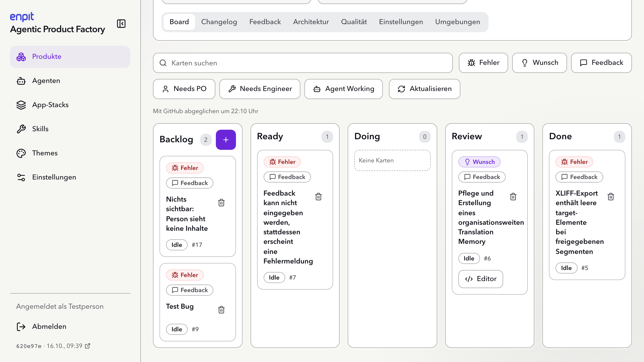This screenshot has width=644, height=362.
Task: Open the 'Test Bug' card title
Action: [180, 306]
